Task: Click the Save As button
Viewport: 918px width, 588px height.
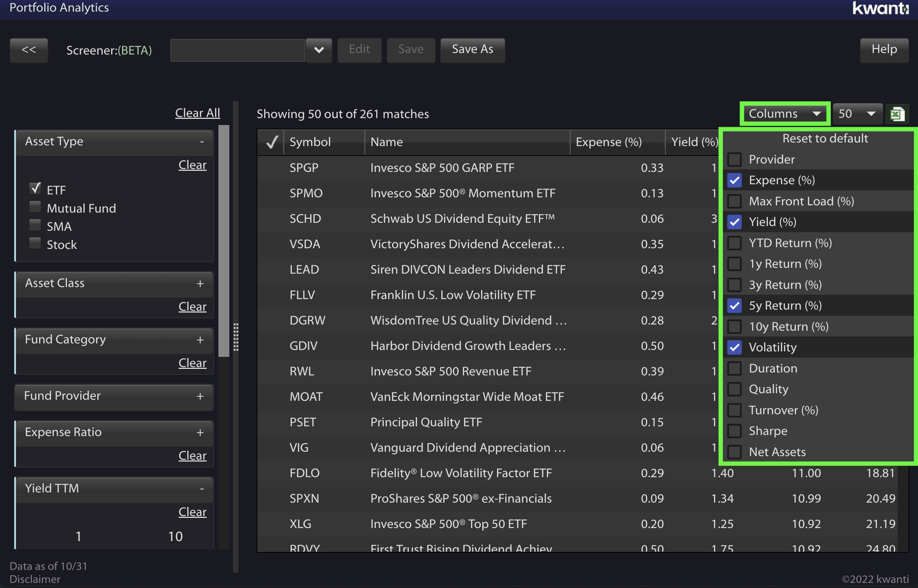Action: [x=472, y=50]
